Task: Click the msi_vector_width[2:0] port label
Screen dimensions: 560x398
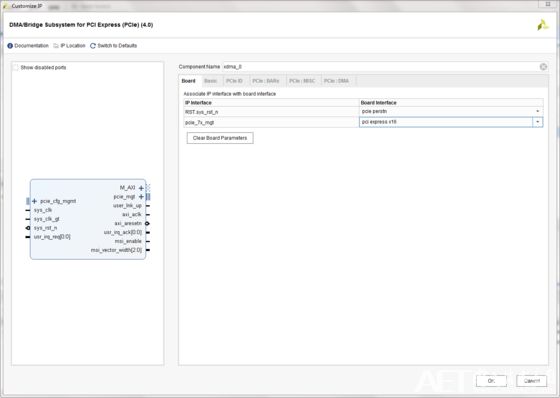Action: coord(116,250)
